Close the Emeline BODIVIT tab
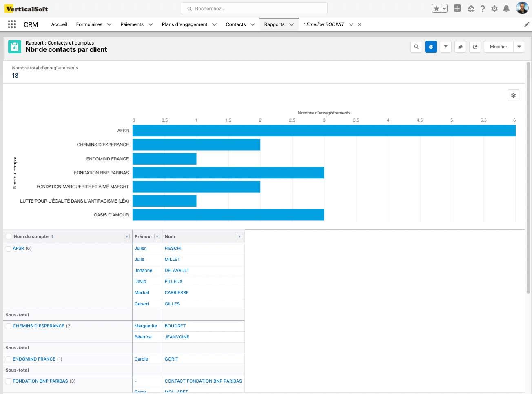The width and height of the screenshot is (532, 394). click(x=359, y=24)
